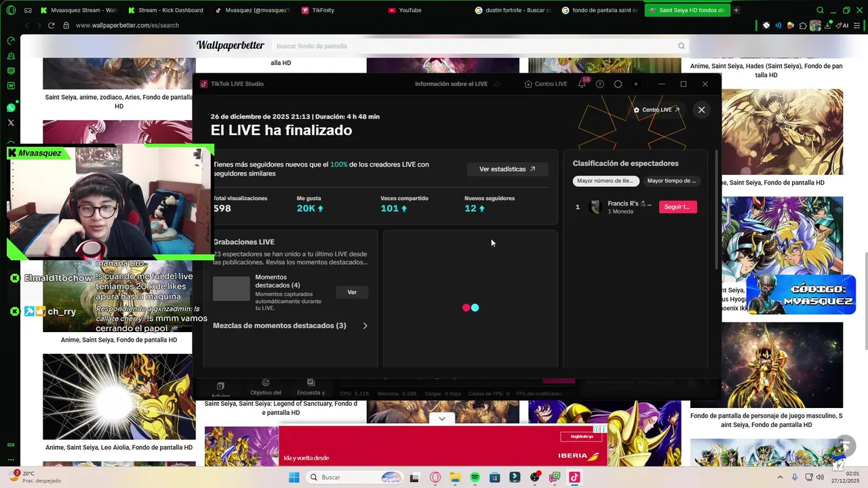
Task: Open help question mark in TikTok LIVE Studio
Action: (x=599, y=84)
